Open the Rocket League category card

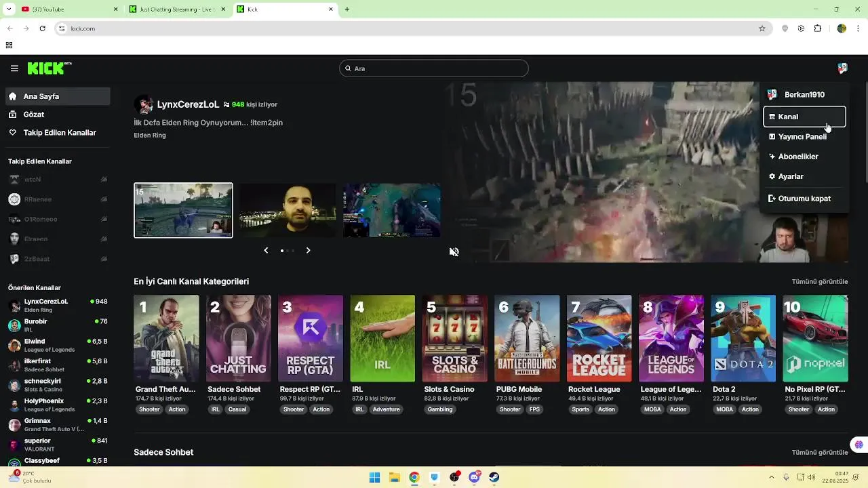pyautogui.click(x=599, y=338)
